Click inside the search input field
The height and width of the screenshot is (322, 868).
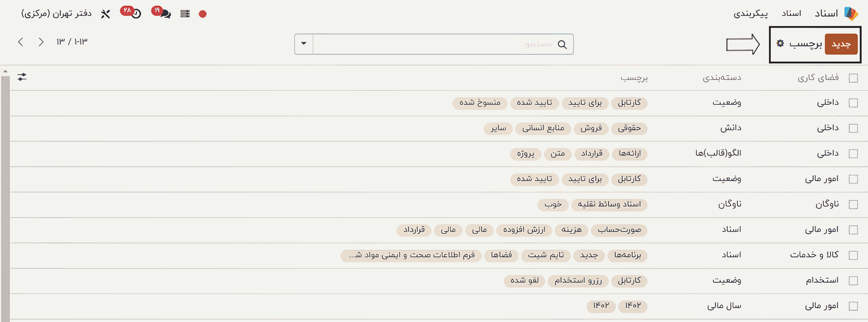coord(452,44)
